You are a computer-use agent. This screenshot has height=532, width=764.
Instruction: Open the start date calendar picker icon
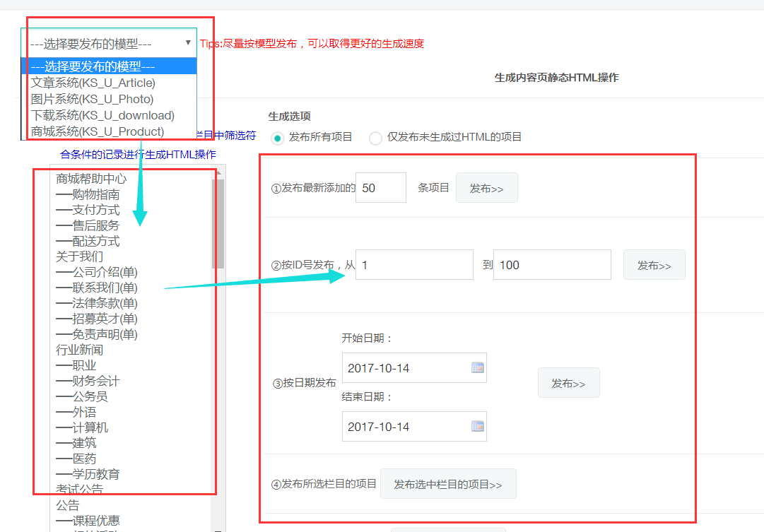click(x=478, y=367)
